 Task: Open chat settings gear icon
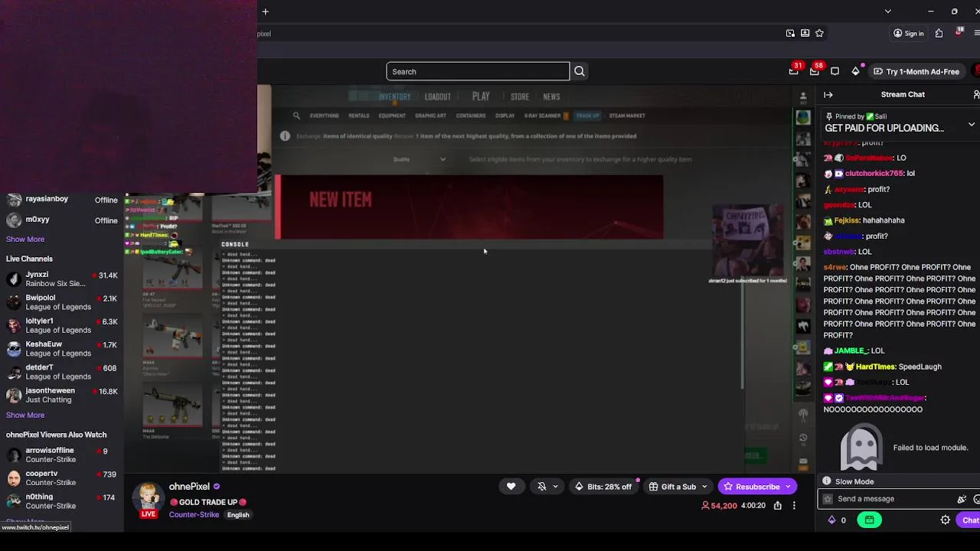pyautogui.click(x=946, y=520)
